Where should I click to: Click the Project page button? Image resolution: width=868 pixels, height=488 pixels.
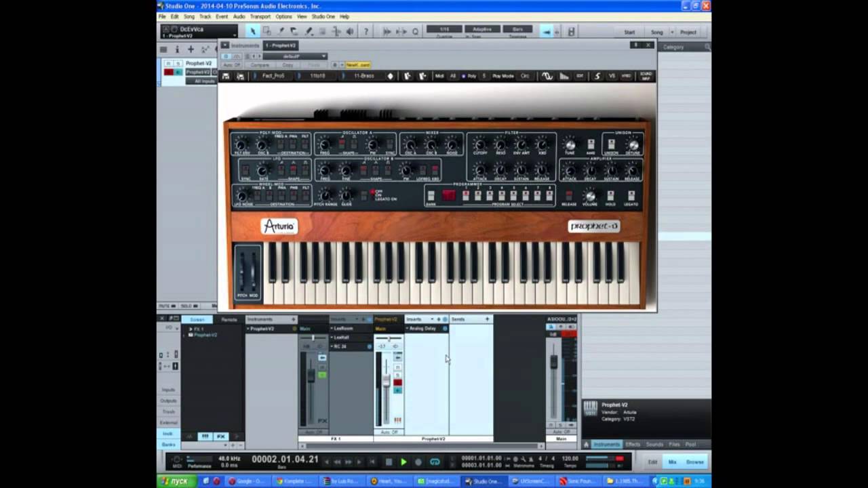tap(688, 32)
